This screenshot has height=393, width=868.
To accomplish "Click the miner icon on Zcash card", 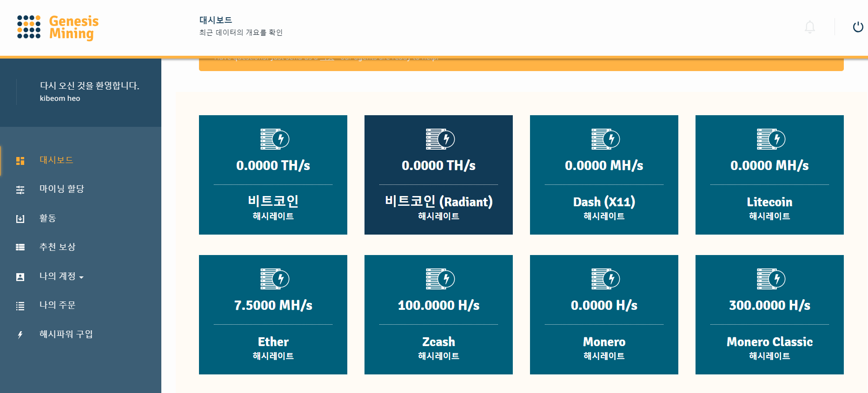I will (440, 279).
